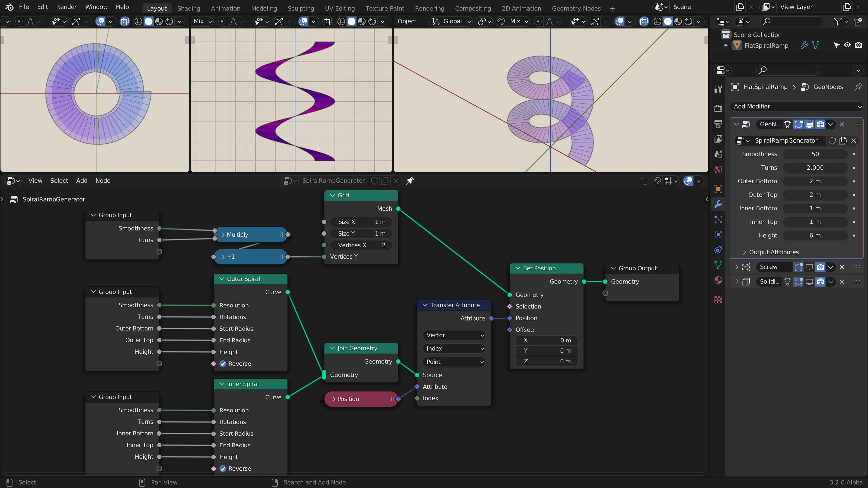Open the Vector data type dropdown
This screenshot has width=868, height=488.
point(454,335)
